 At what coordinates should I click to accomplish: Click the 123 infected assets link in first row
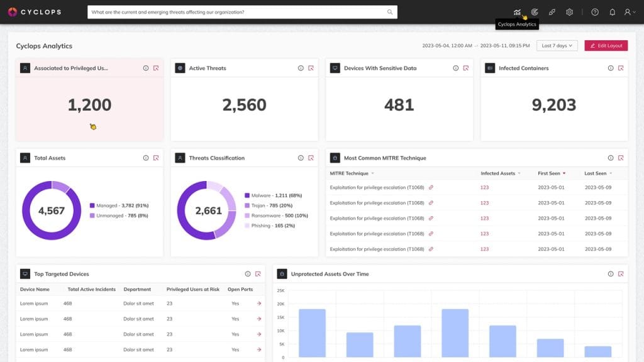(x=484, y=187)
